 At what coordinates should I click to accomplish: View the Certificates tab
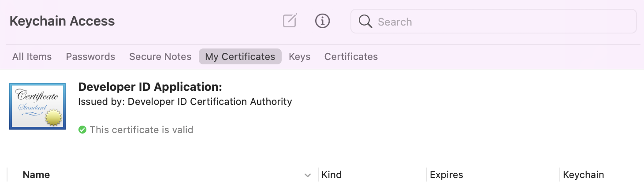click(351, 56)
